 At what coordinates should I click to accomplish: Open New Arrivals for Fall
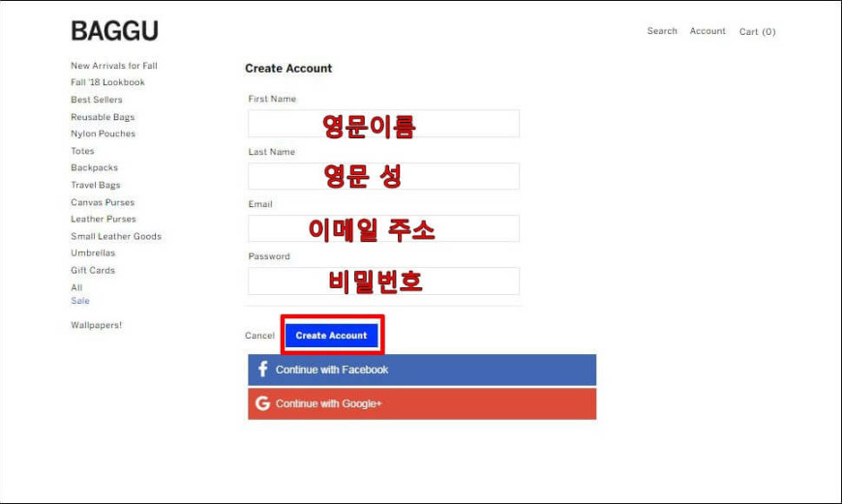click(x=114, y=66)
